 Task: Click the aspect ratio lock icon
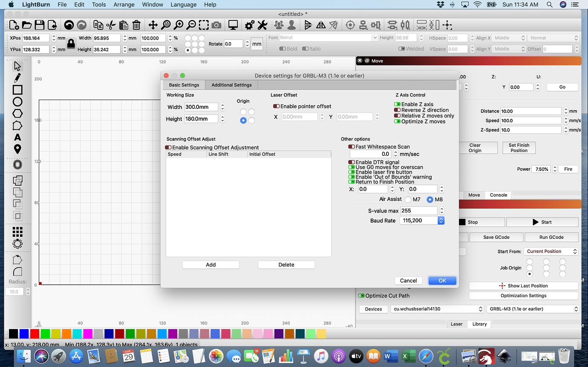pos(71,43)
